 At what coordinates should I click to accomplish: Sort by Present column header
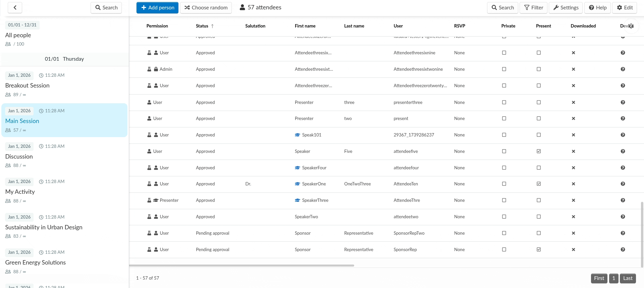click(x=543, y=26)
